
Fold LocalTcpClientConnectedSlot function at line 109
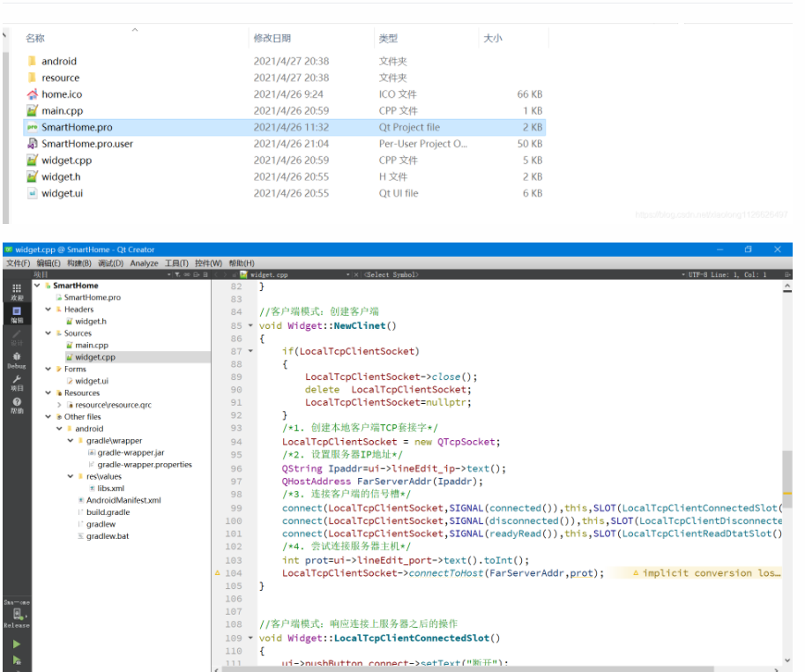click(250, 638)
